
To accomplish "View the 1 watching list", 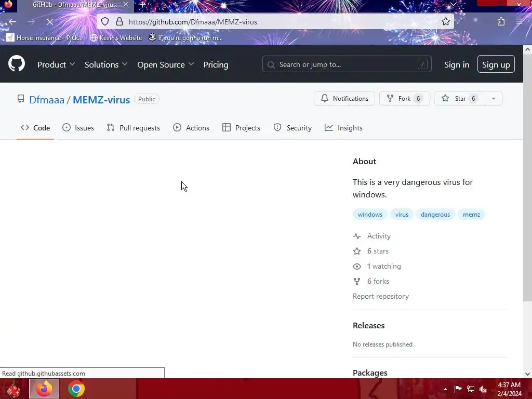I will [377, 267].
